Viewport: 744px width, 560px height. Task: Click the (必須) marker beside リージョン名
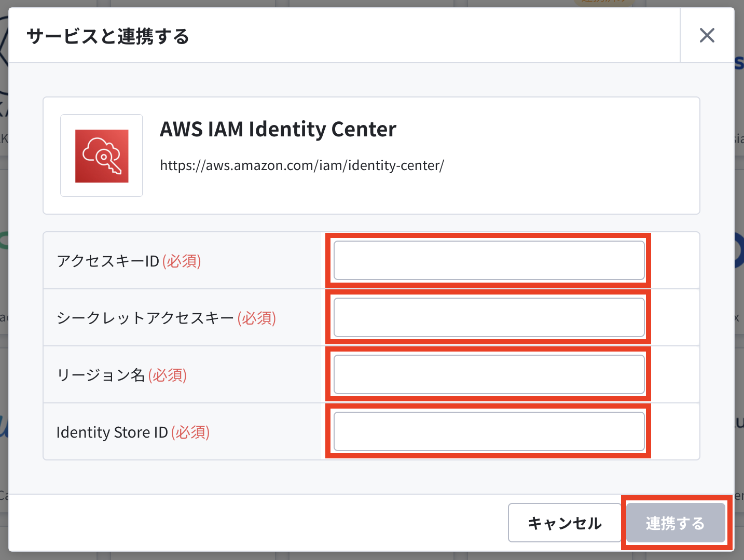coord(168,375)
